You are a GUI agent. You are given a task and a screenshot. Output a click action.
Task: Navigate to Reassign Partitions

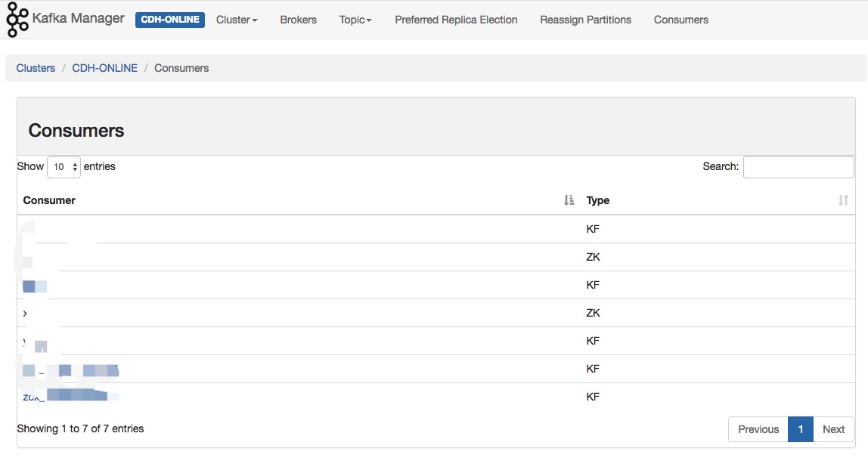(x=585, y=20)
